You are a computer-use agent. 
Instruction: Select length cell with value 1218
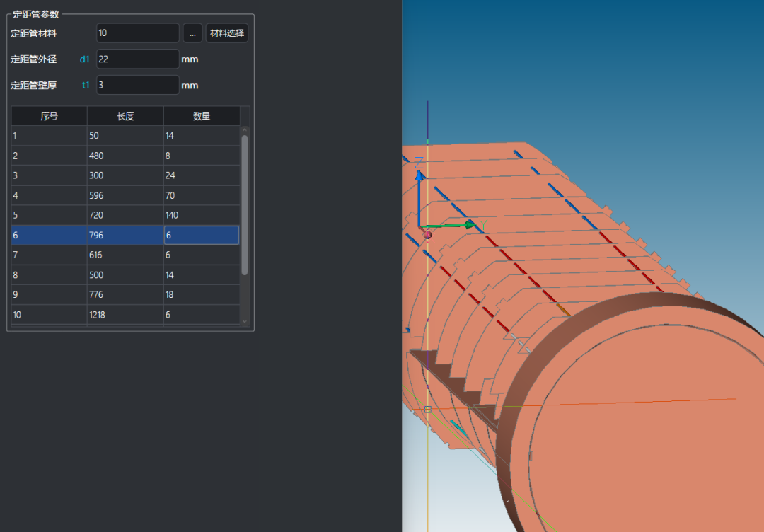click(x=125, y=314)
